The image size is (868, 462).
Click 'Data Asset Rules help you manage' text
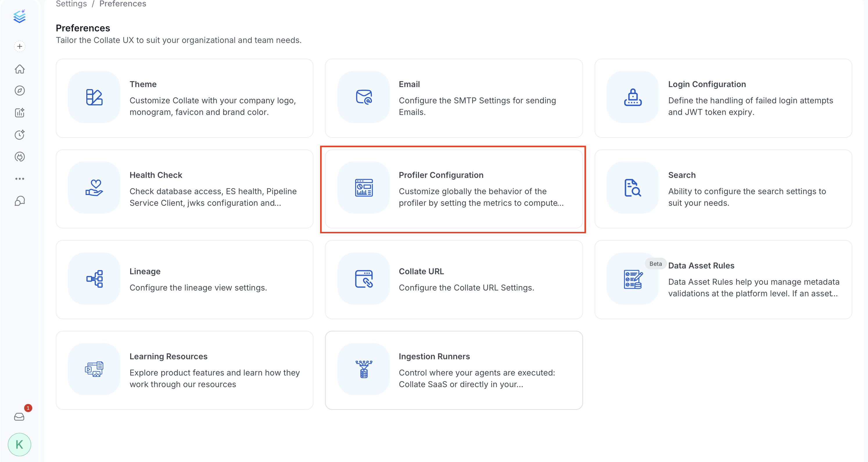click(754, 288)
